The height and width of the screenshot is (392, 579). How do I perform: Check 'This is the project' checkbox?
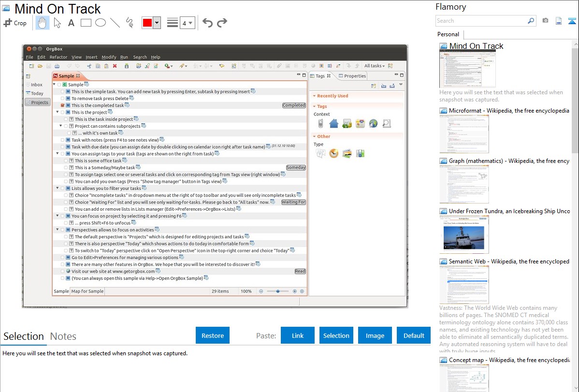click(x=63, y=112)
